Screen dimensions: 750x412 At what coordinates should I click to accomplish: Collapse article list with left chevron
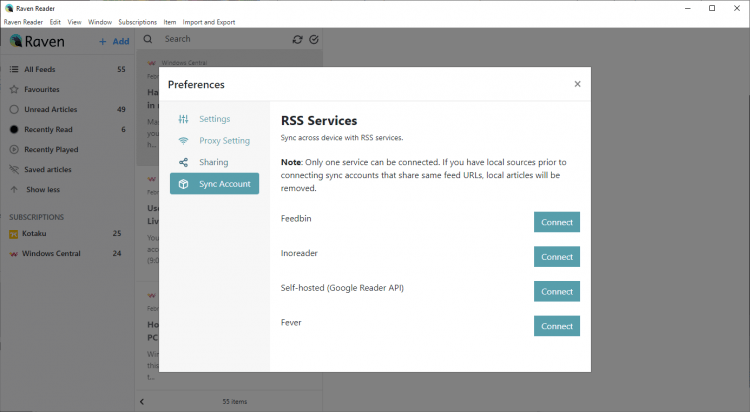tap(142, 401)
